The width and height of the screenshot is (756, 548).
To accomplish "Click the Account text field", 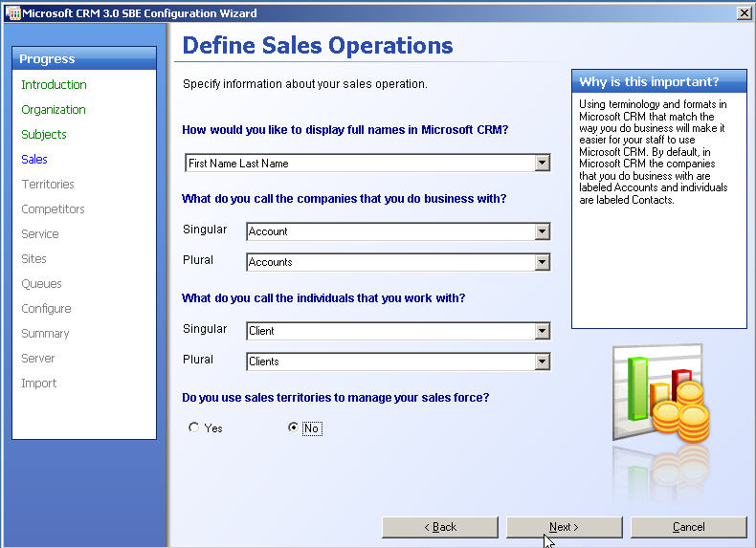I will (x=390, y=231).
